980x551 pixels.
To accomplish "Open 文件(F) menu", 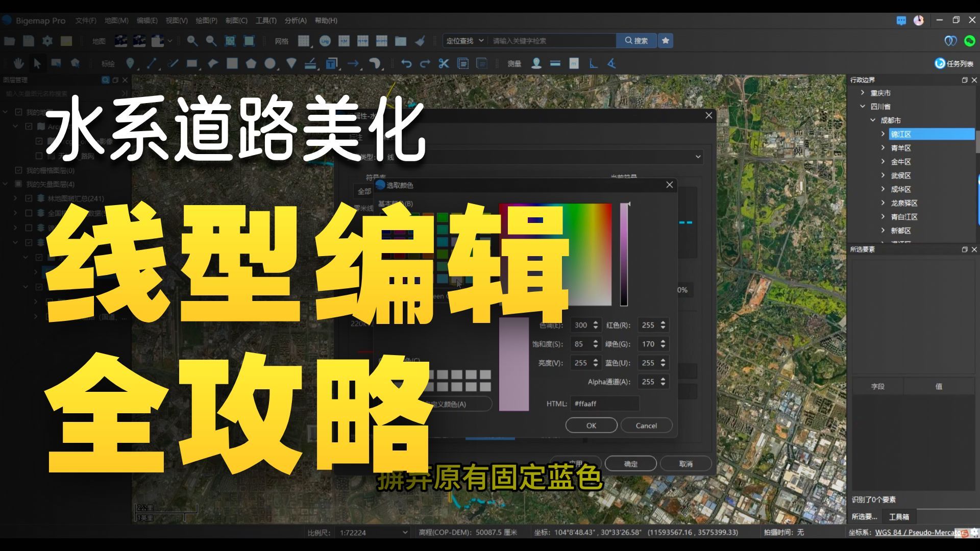I will tap(86, 20).
